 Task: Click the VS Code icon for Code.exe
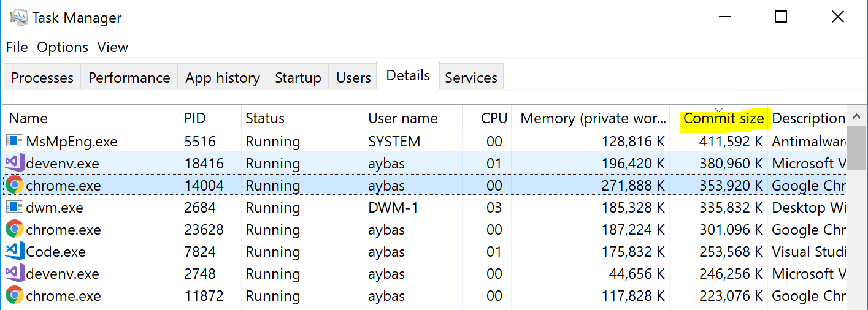click(x=14, y=251)
